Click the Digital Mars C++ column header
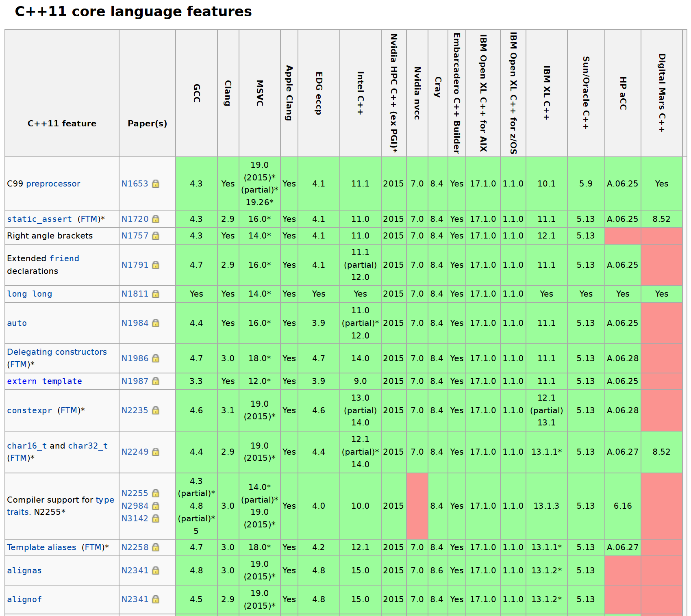The image size is (691, 616). coord(662,93)
